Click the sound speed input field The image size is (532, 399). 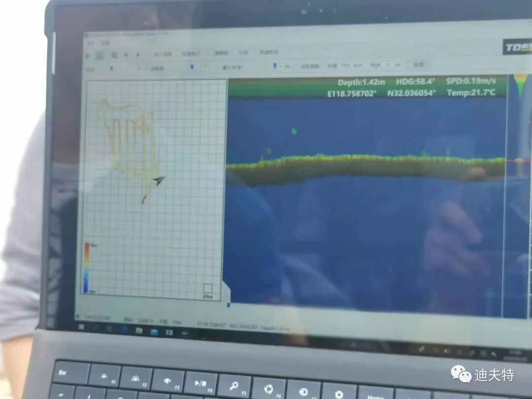(345, 66)
